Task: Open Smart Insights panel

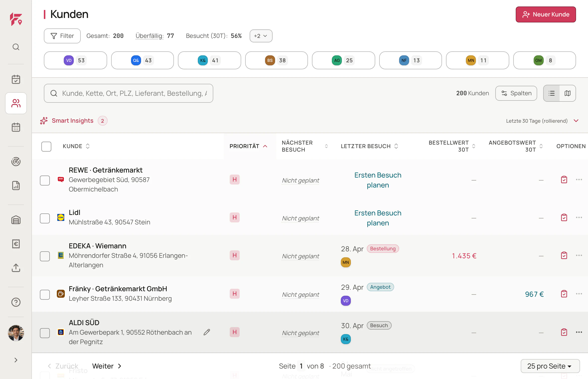Action: click(x=73, y=121)
